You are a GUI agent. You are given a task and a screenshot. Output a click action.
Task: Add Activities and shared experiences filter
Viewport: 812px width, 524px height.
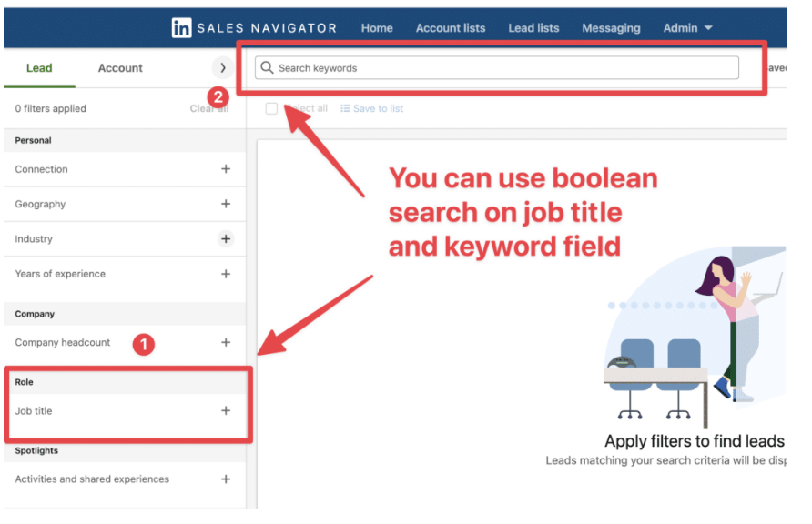point(226,479)
